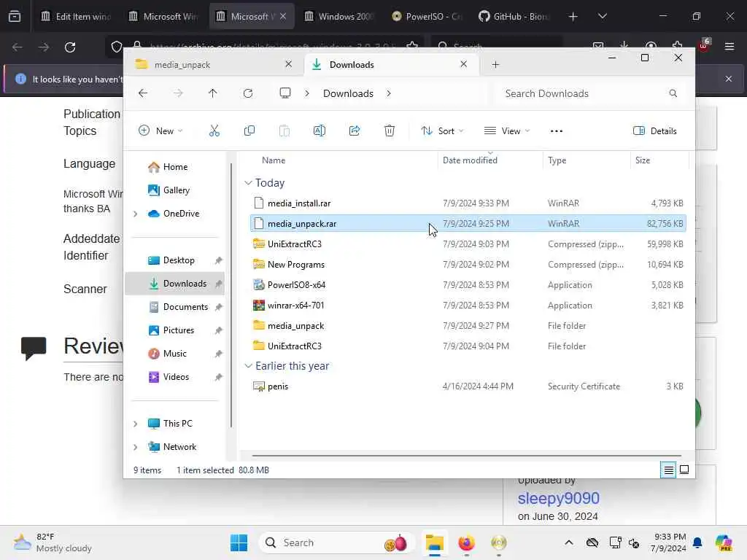Show hidden system tray icons
The image size is (747, 560).
569,542
